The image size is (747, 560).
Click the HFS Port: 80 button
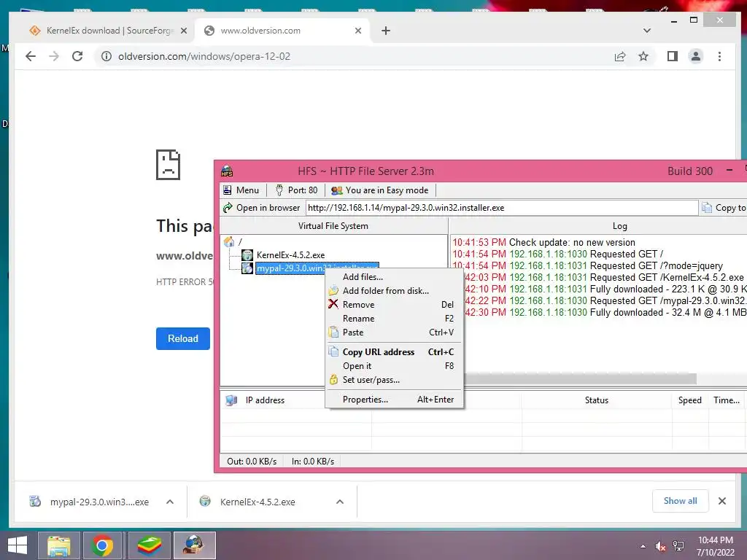pyautogui.click(x=296, y=190)
